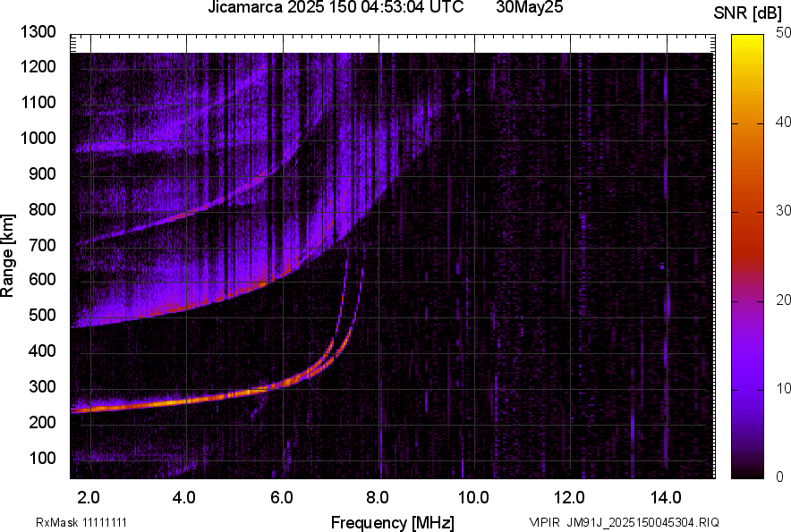791x532 pixels.
Task: Click the colorbar value '40'
Action: [x=783, y=122]
